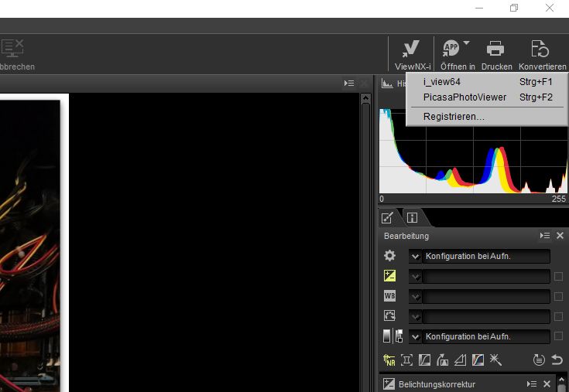Minimize the application window
Image resolution: width=569 pixels, height=392 pixels.
pos(479,8)
